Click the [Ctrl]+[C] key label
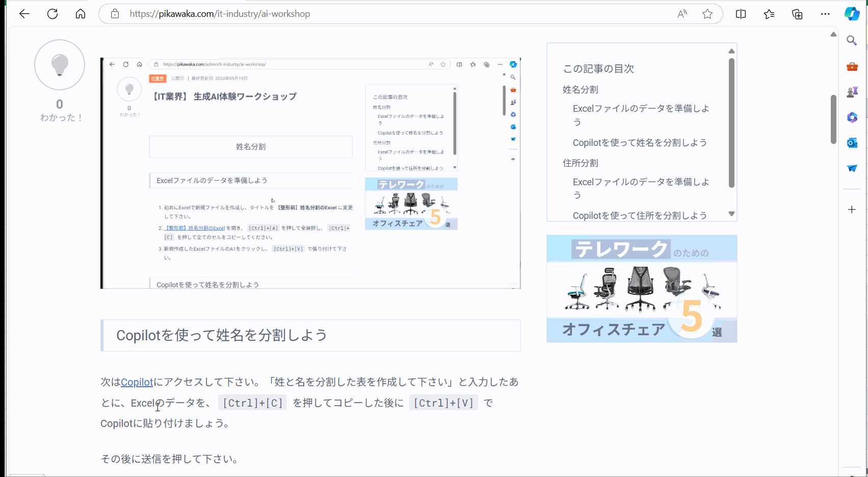868x477 pixels. tap(253, 403)
